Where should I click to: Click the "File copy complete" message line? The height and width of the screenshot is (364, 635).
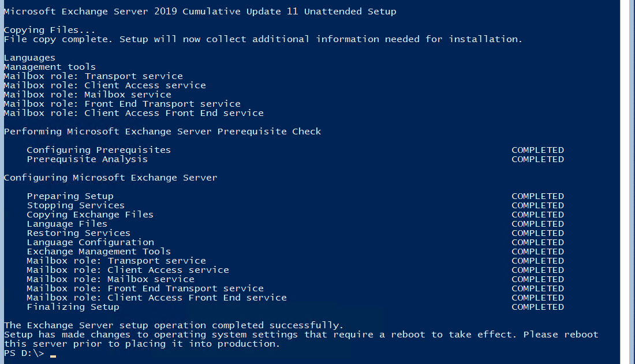(x=263, y=39)
